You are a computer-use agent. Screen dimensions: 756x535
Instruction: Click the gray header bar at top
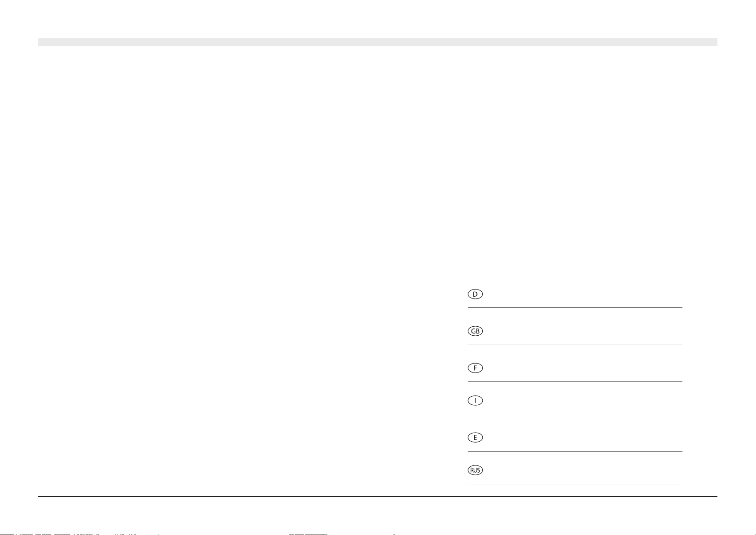pyautogui.click(x=378, y=42)
